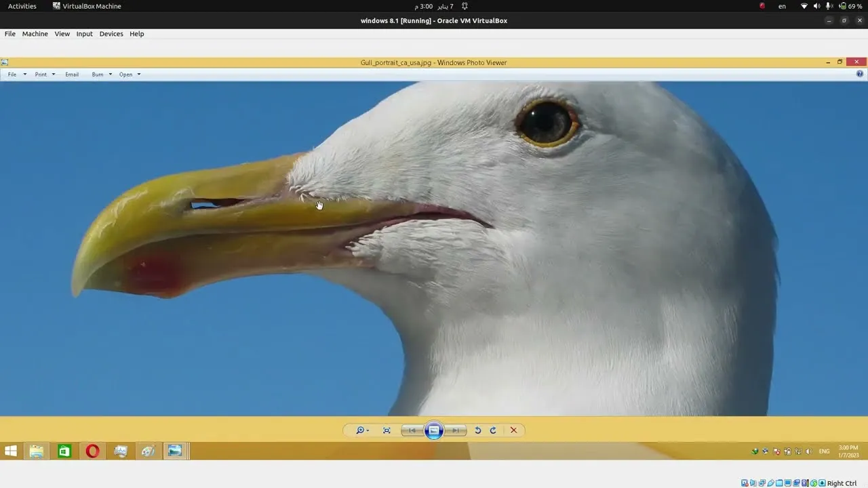
Task: Email this photo
Action: tap(72, 75)
